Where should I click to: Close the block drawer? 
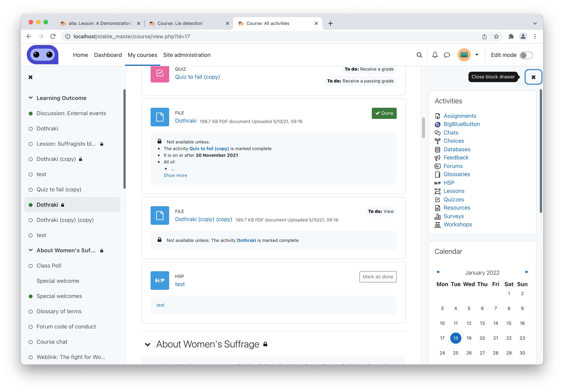pyautogui.click(x=533, y=77)
